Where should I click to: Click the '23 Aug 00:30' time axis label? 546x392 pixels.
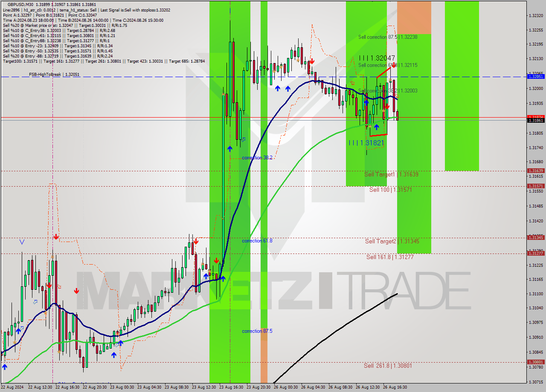coord(122,387)
